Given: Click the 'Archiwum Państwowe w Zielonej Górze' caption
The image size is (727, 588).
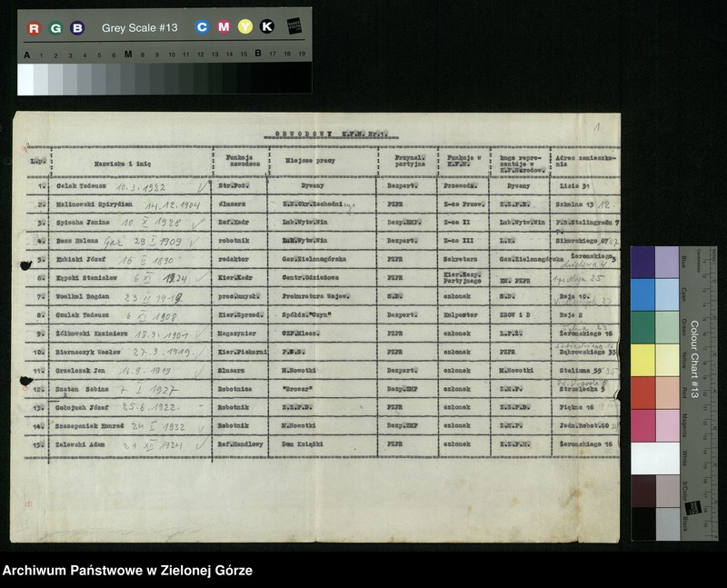Looking at the screenshot, I should click(x=127, y=571).
